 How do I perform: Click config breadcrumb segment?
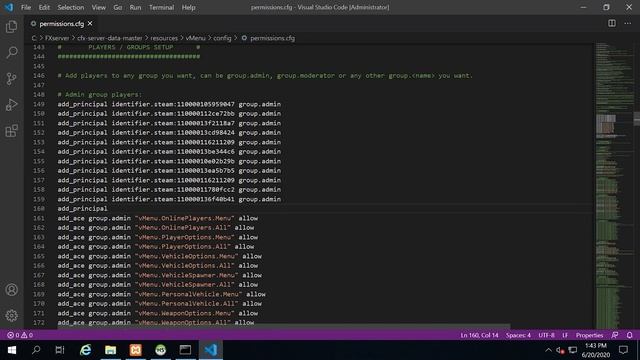pos(222,38)
